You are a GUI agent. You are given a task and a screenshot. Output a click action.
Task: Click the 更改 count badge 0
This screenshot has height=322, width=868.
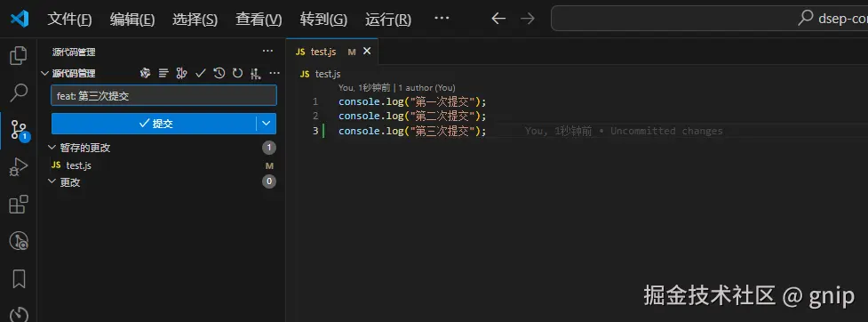269,181
